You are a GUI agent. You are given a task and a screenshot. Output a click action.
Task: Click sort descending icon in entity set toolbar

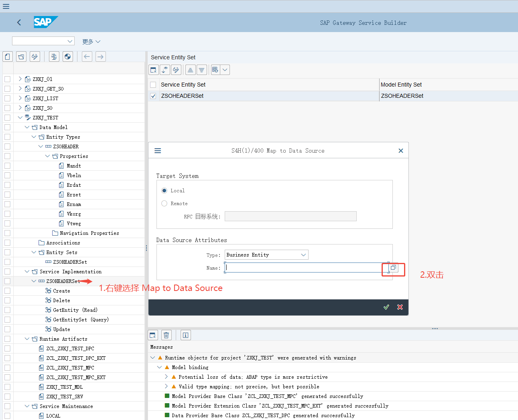coord(202,70)
